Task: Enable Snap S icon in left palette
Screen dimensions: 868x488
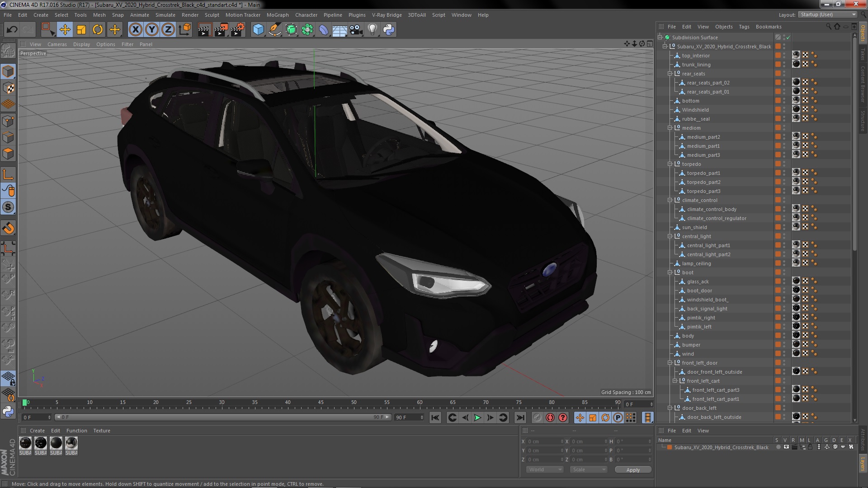Action: point(8,207)
